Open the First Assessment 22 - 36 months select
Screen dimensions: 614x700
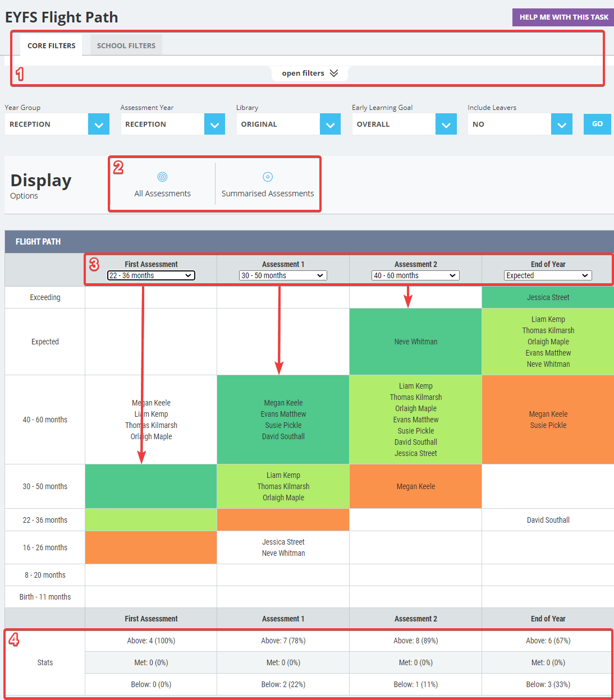[x=151, y=275]
